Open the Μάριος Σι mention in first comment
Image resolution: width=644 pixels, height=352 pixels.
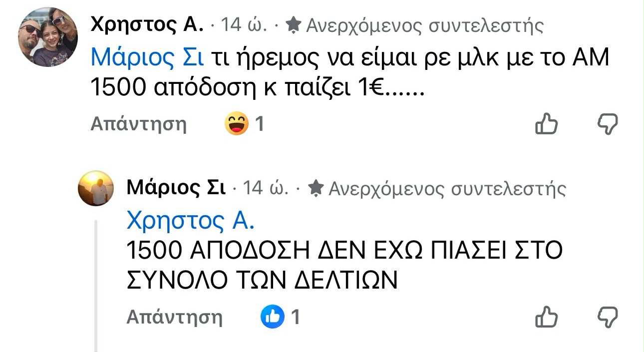coord(147,59)
